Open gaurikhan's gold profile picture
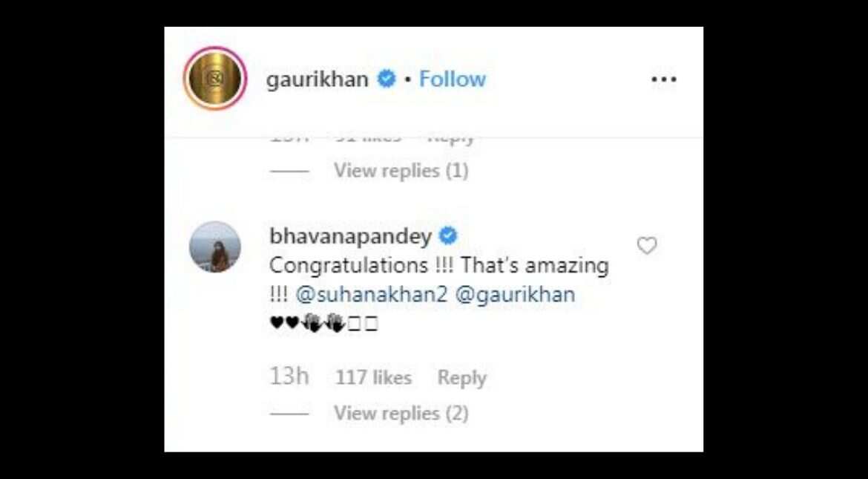The image size is (868, 479). (x=215, y=79)
